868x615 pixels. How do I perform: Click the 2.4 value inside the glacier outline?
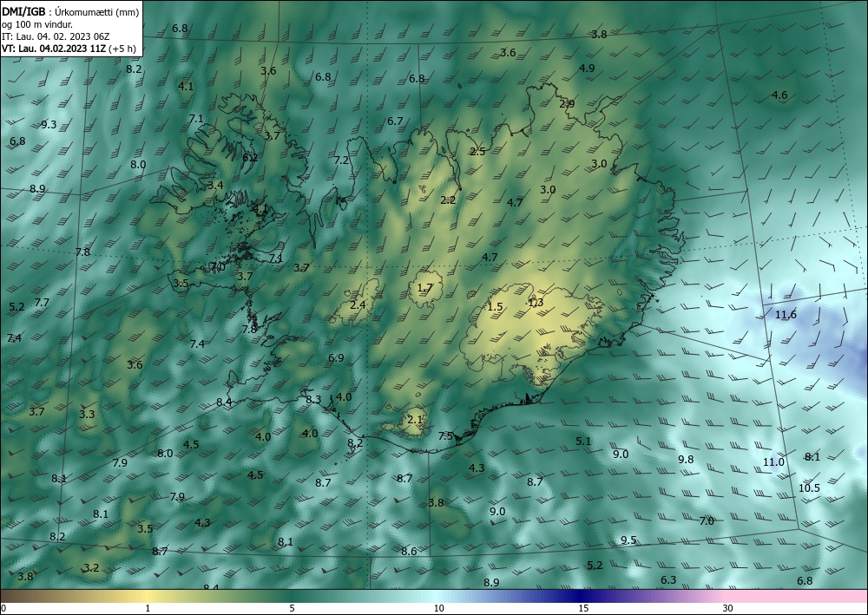pyautogui.click(x=358, y=304)
